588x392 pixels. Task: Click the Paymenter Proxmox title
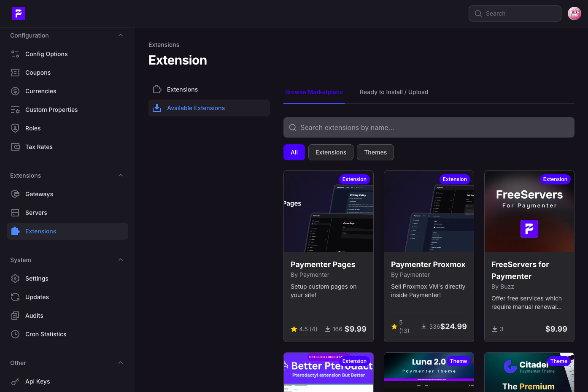[428, 265]
